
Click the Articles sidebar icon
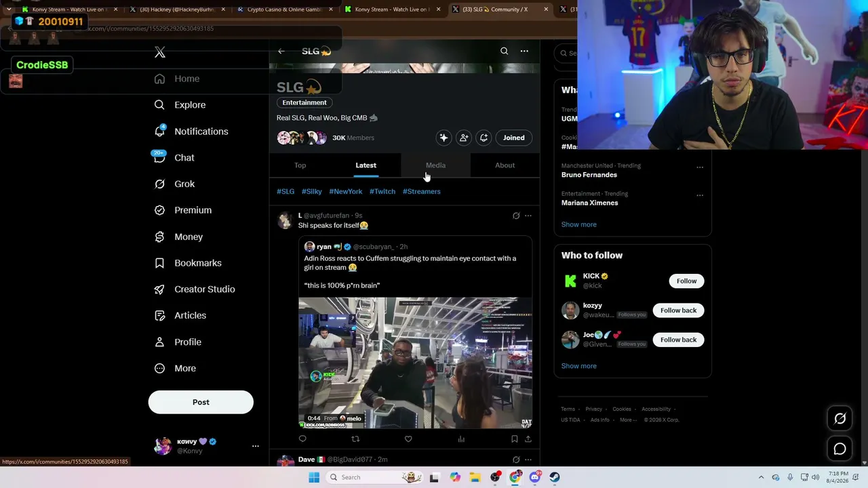159,315
